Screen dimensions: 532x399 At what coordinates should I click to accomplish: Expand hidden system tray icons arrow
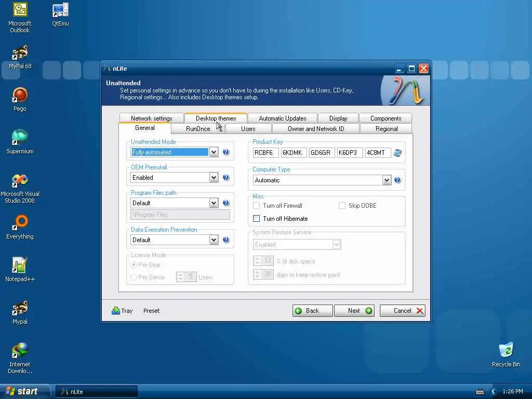(494, 392)
